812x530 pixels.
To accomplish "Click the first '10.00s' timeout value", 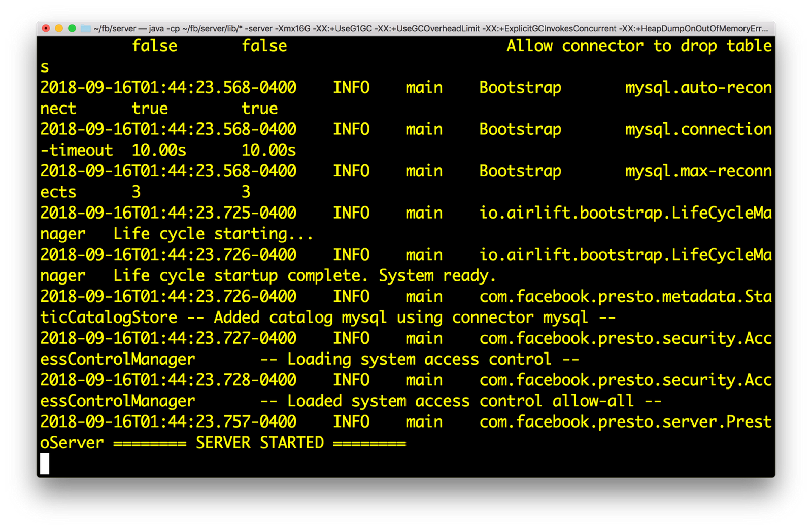I will [158, 151].
